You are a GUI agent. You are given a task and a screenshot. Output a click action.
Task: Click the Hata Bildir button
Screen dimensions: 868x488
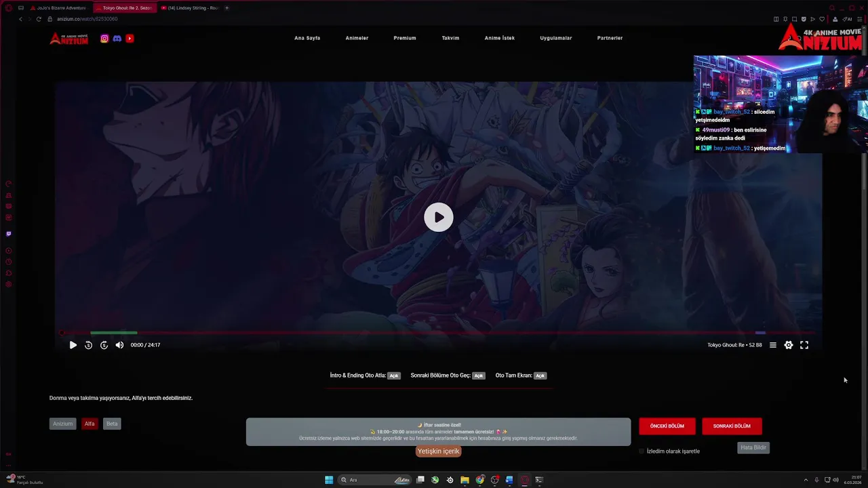753,447
